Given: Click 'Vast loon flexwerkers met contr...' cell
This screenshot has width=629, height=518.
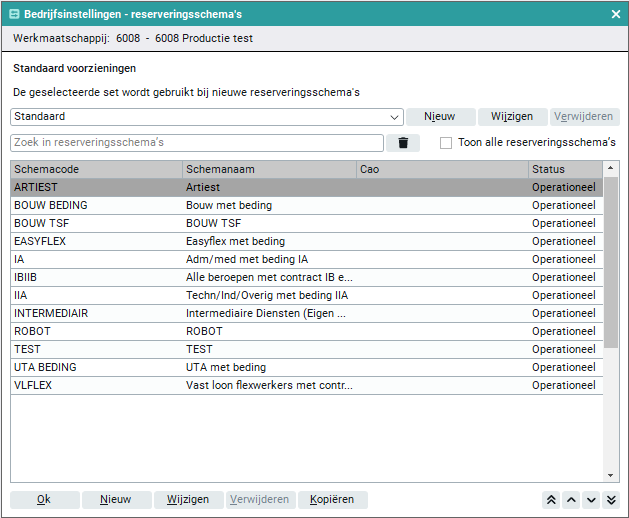Looking at the screenshot, I should pyautogui.click(x=269, y=386).
